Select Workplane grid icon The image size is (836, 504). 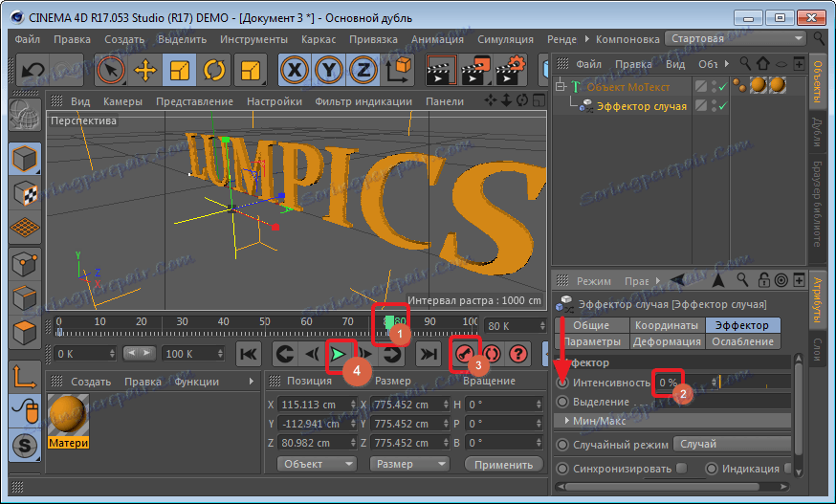pos(25,229)
